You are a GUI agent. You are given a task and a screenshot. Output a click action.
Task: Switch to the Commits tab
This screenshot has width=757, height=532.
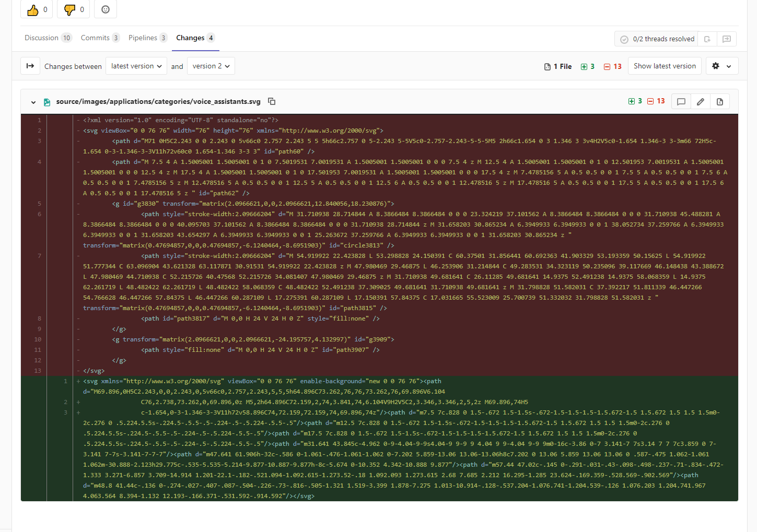click(x=99, y=37)
